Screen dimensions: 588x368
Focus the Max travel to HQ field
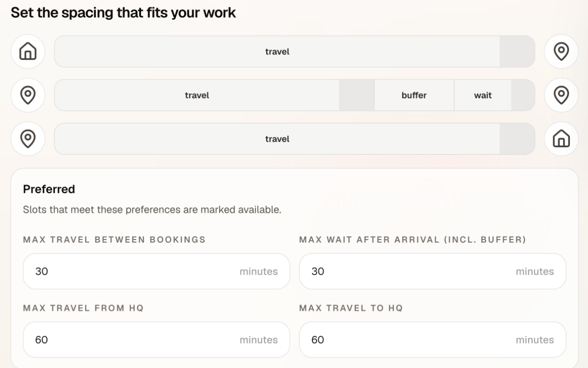pyautogui.click(x=433, y=340)
